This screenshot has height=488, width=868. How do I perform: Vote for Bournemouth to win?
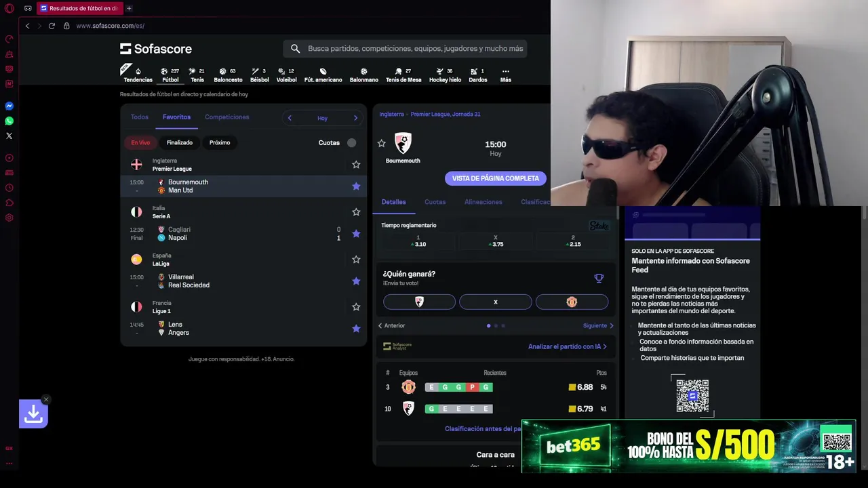419,302
